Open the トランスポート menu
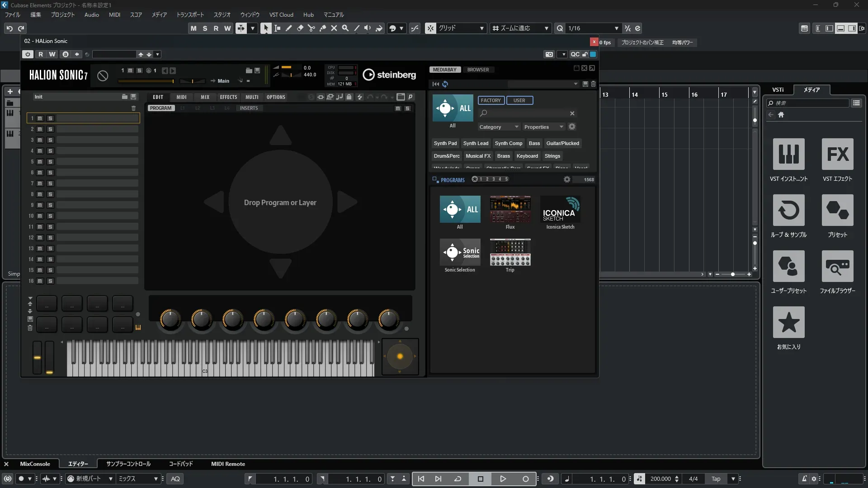Screen dimensions: 868x488 190,15
